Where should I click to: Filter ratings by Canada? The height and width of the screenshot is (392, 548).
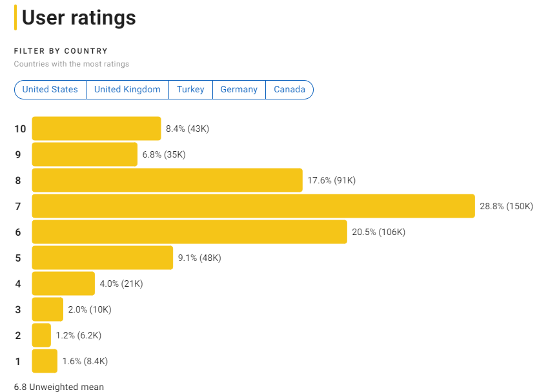tap(289, 90)
